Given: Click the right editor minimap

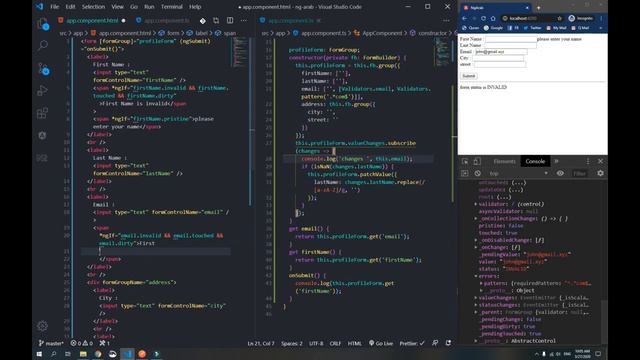Looking at the screenshot, I should [442, 52].
